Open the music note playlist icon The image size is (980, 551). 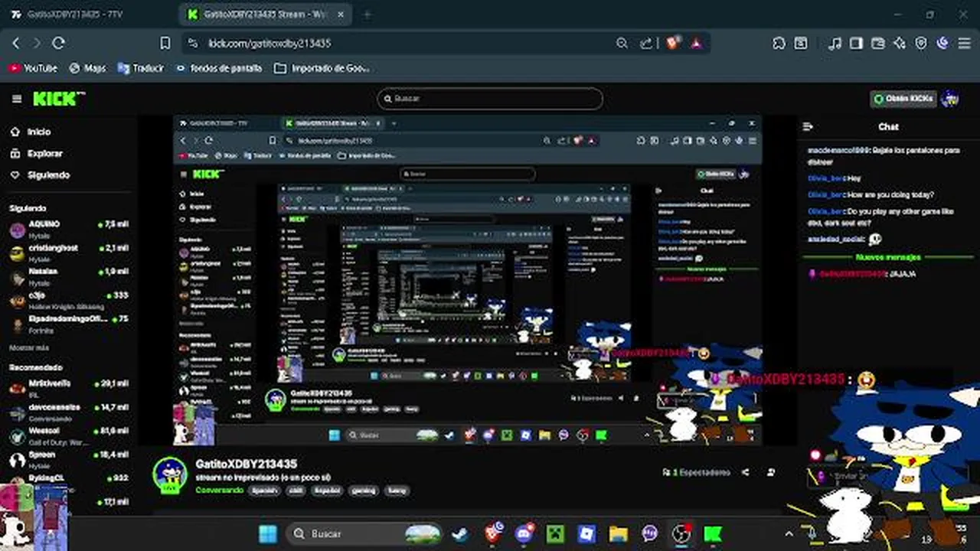[835, 44]
